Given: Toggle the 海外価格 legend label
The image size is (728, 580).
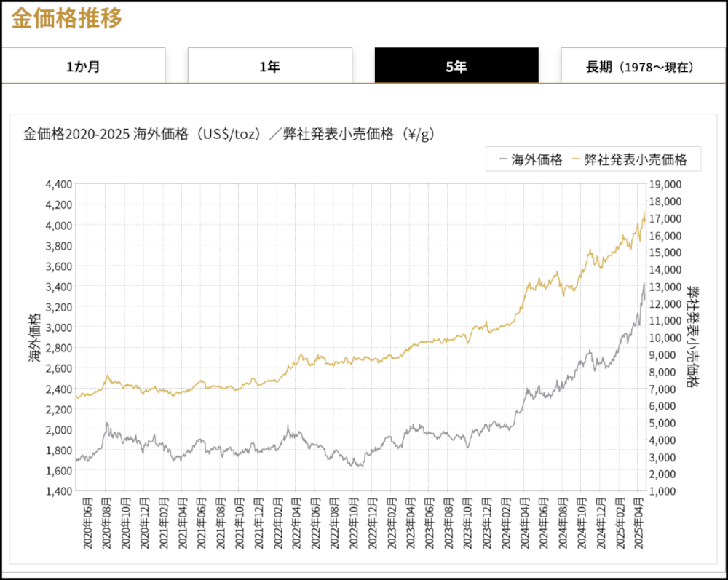Looking at the screenshot, I should (537, 159).
